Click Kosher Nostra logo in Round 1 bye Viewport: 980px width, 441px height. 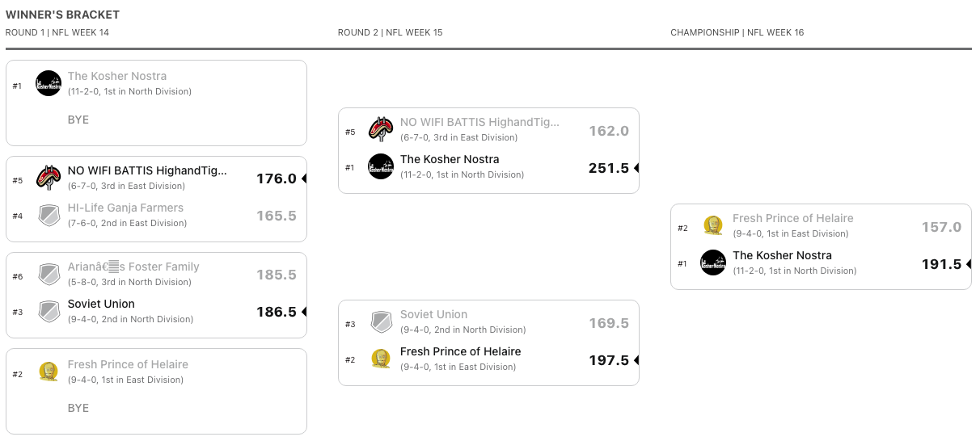tap(49, 83)
